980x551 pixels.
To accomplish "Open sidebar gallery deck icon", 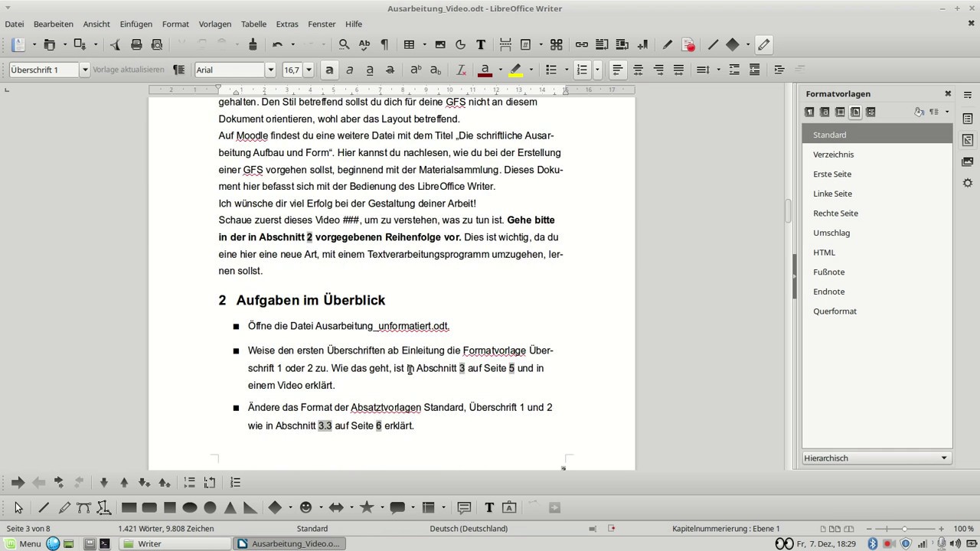I will [968, 161].
